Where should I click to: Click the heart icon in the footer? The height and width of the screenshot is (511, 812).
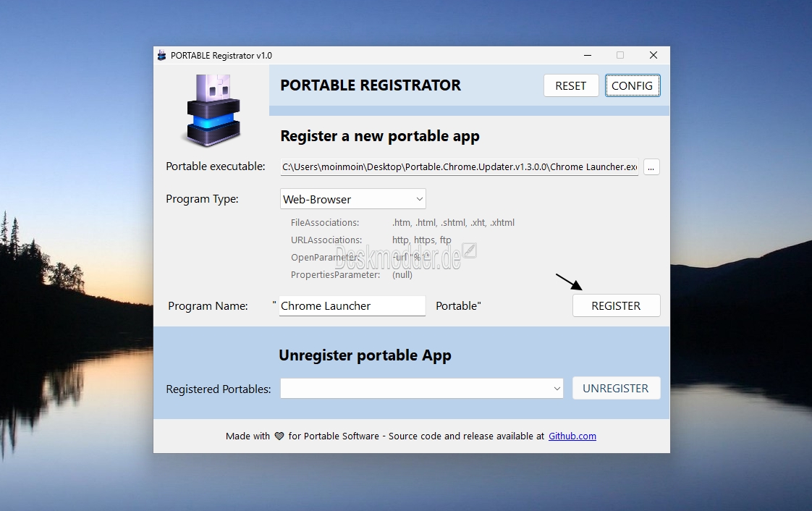(279, 436)
